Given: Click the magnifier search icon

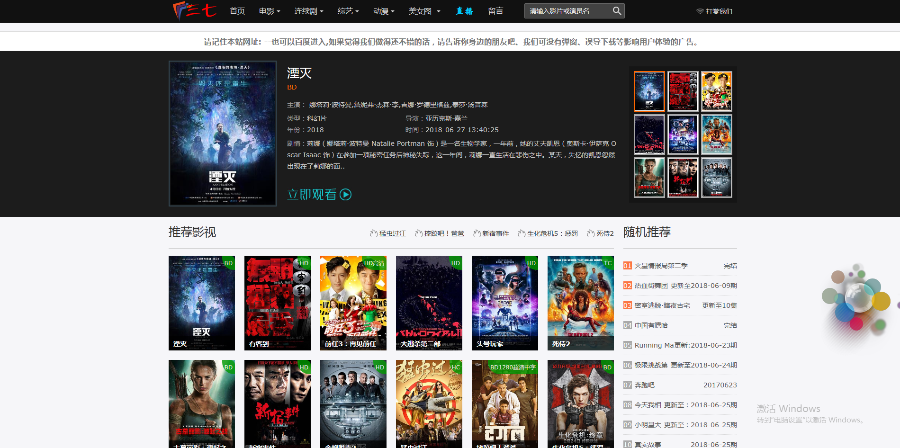Looking at the screenshot, I should click(x=617, y=11).
